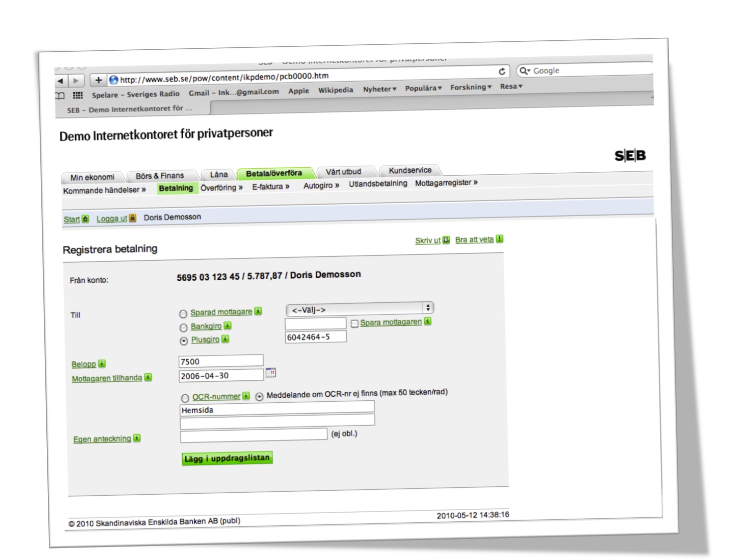Click the browser URL address bar

pyautogui.click(x=309, y=76)
